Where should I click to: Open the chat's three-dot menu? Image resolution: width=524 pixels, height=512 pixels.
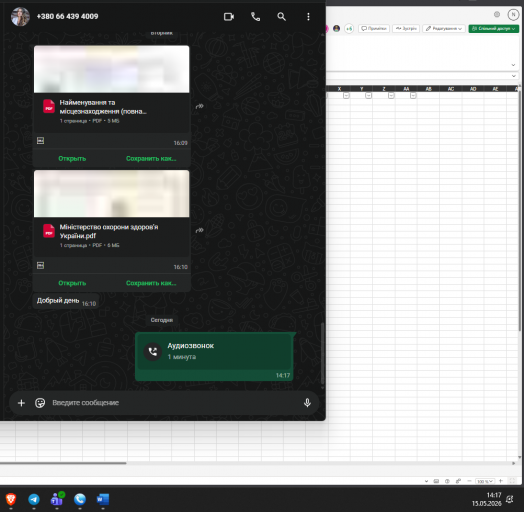[308, 17]
